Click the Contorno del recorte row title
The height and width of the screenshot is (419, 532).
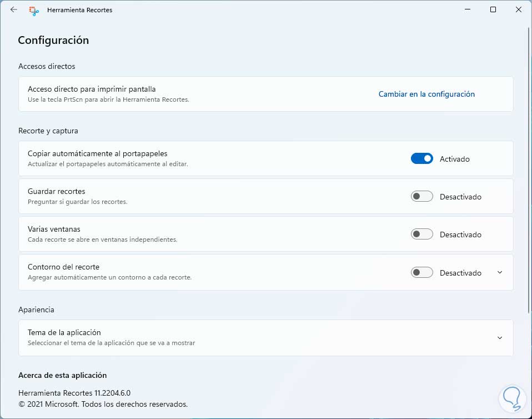coord(63,267)
